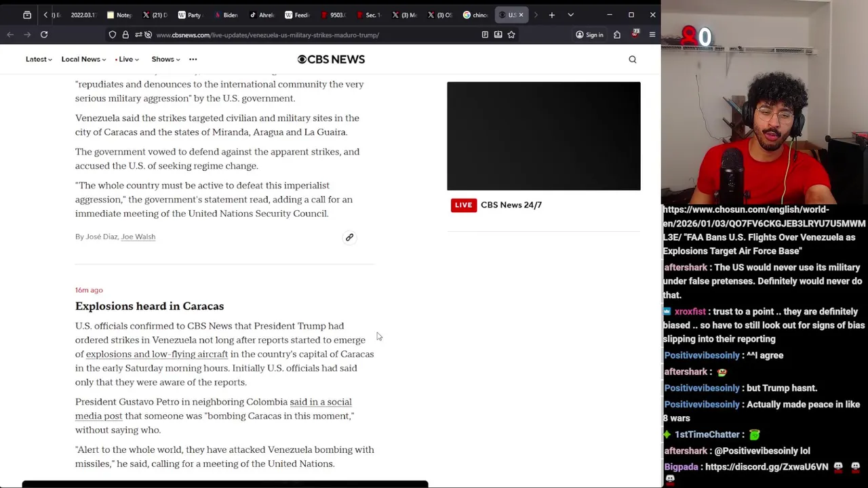
Task: Open the CBS News 24/7 live link
Action: [x=511, y=205]
